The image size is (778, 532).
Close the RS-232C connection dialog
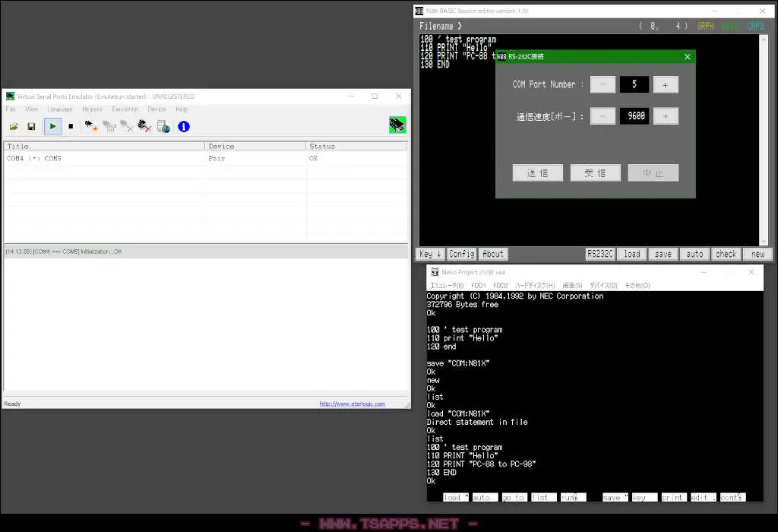[x=687, y=56]
